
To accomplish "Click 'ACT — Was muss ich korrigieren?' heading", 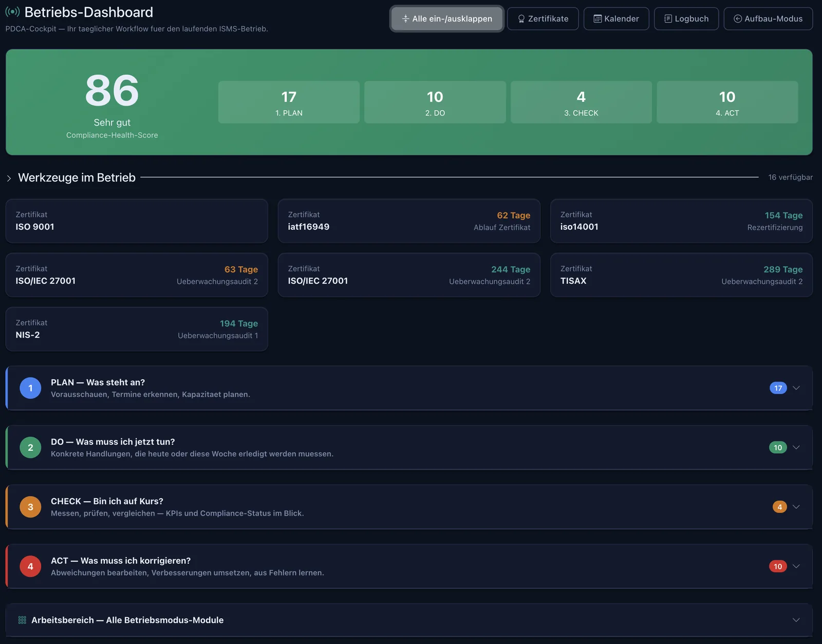I will tap(121, 561).
